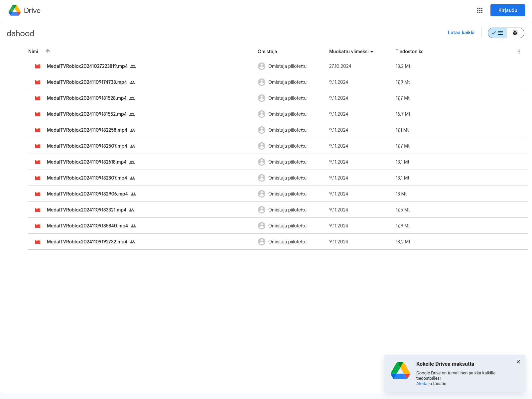This screenshot has height=399, width=532.
Task: Open file MedalTVRoblox20241109182507.mp4
Action: click(x=87, y=146)
